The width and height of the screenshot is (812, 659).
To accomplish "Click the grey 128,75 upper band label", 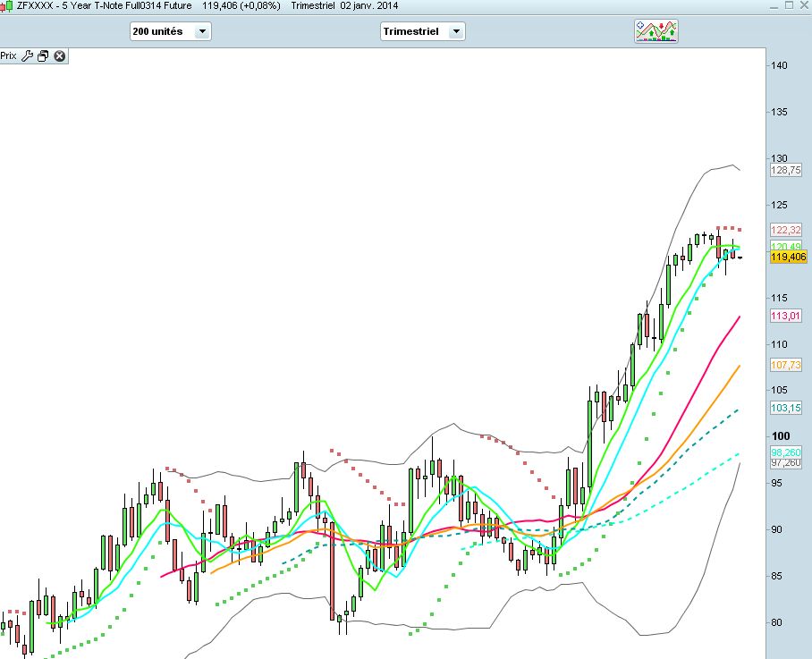I will (784, 170).
